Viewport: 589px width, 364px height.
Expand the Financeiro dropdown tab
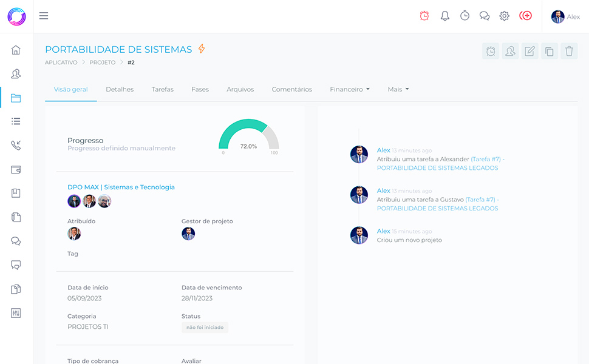coord(350,89)
